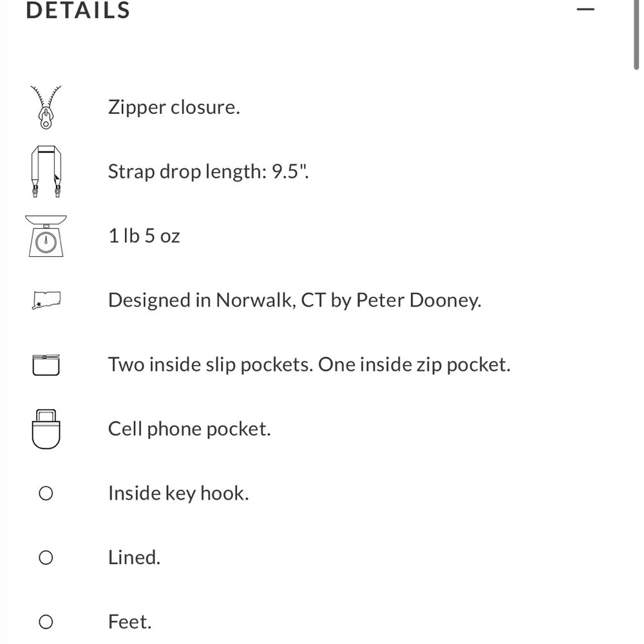Click the 'Zipper closure.' text

tap(174, 107)
